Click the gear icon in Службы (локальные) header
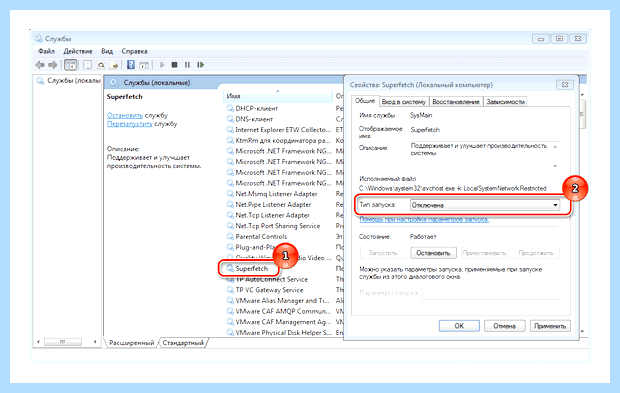620x393 pixels. click(x=114, y=83)
